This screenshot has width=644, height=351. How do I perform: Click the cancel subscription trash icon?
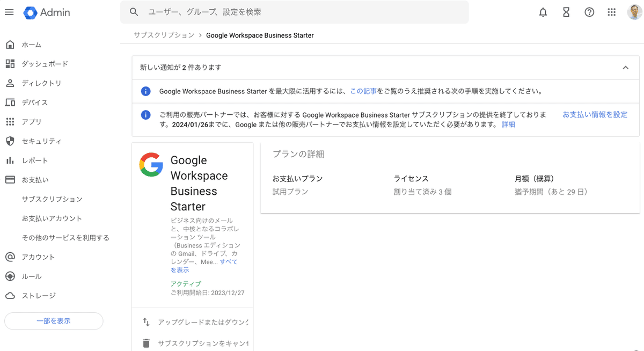[146, 343]
